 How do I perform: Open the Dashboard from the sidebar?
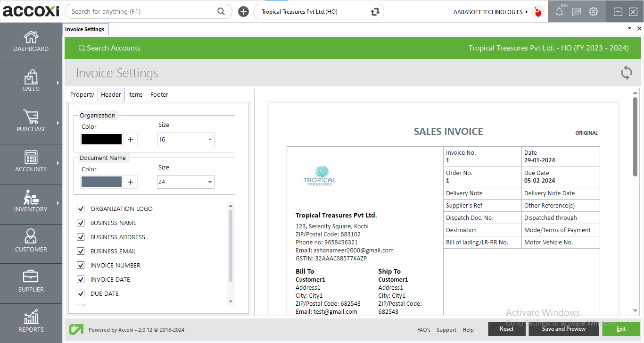pyautogui.click(x=31, y=42)
